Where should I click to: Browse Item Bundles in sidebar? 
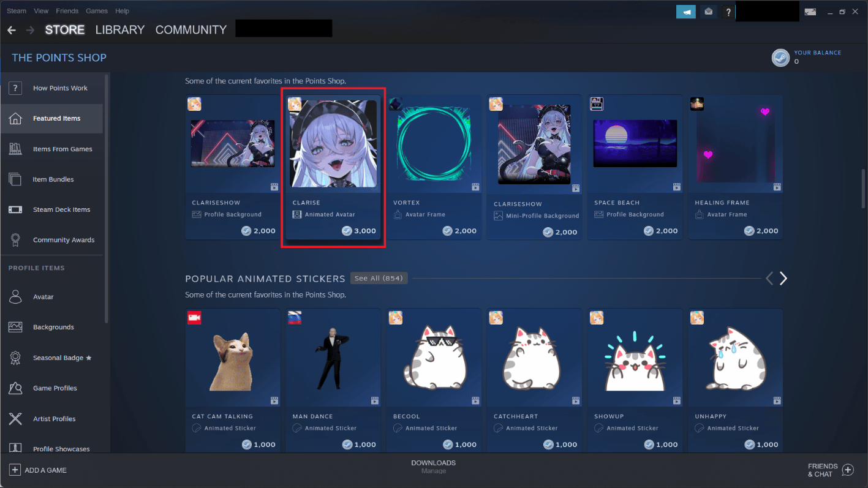[51, 179]
